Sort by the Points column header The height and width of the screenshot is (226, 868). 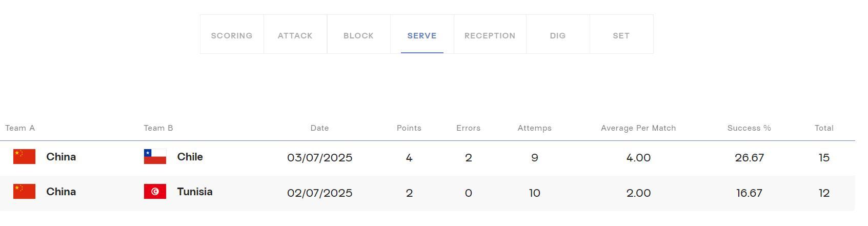point(409,128)
